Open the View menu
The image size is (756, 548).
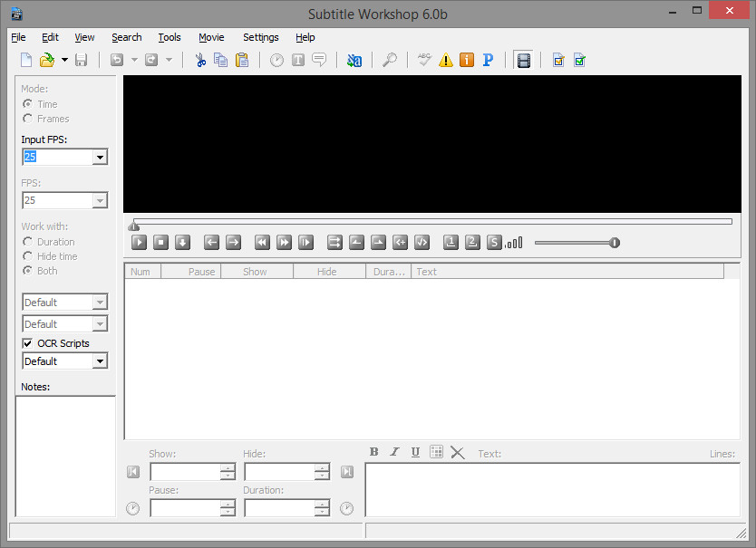tap(84, 38)
